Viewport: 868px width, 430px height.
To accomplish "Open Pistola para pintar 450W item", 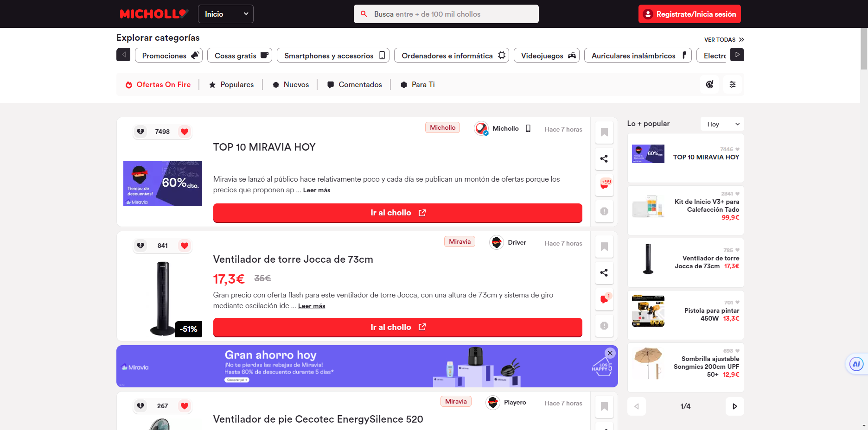I will [x=686, y=315].
